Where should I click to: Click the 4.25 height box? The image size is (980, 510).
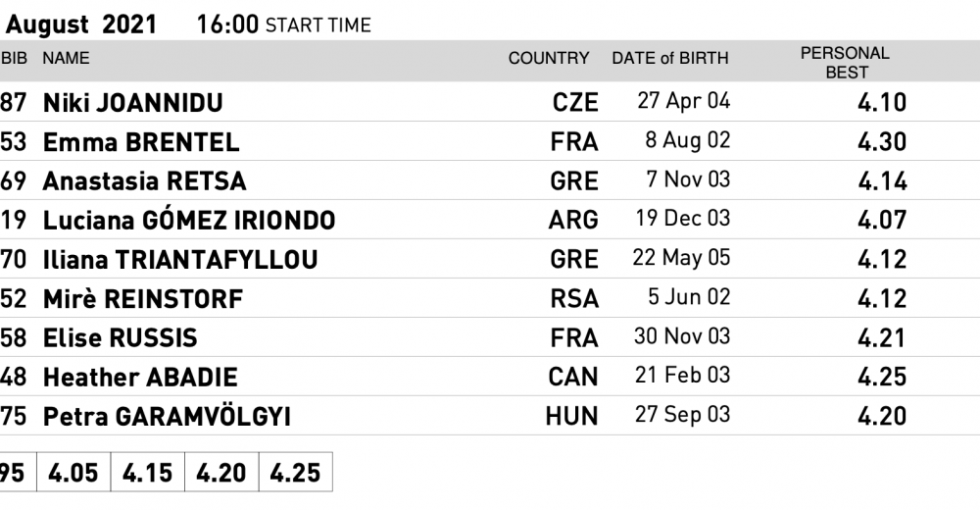click(295, 473)
